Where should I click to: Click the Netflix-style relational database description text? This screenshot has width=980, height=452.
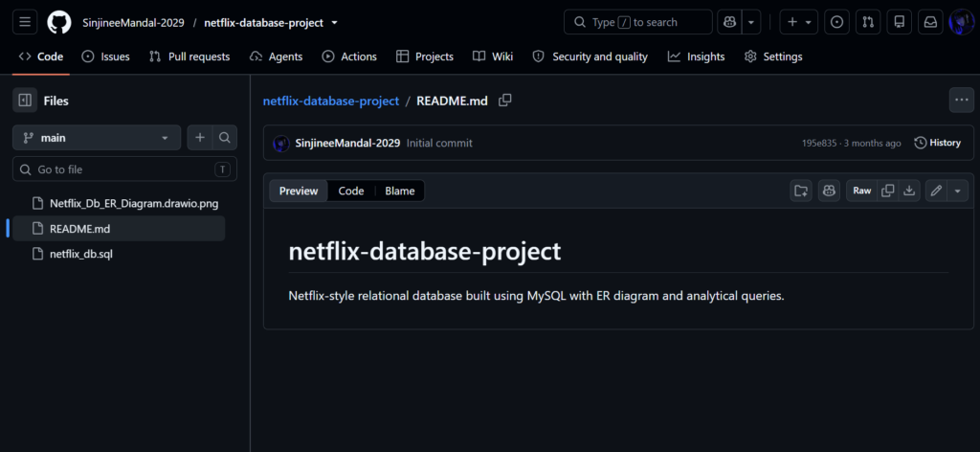pyautogui.click(x=536, y=296)
